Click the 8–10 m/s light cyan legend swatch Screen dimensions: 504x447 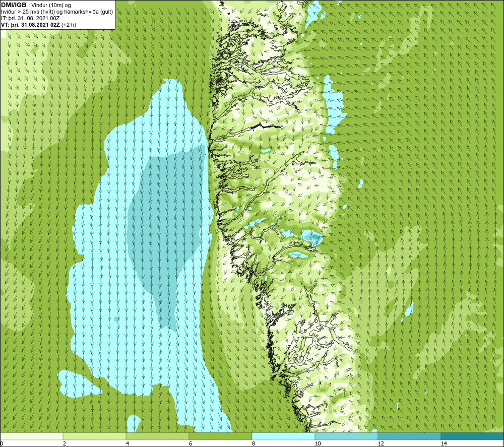[283, 436]
